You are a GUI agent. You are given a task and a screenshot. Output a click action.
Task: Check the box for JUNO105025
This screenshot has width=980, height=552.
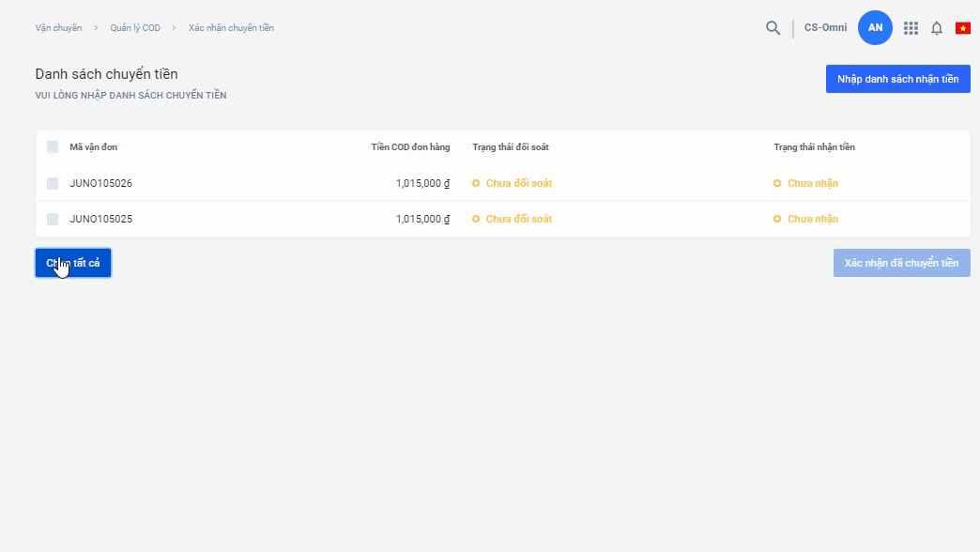(x=53, y=219)
